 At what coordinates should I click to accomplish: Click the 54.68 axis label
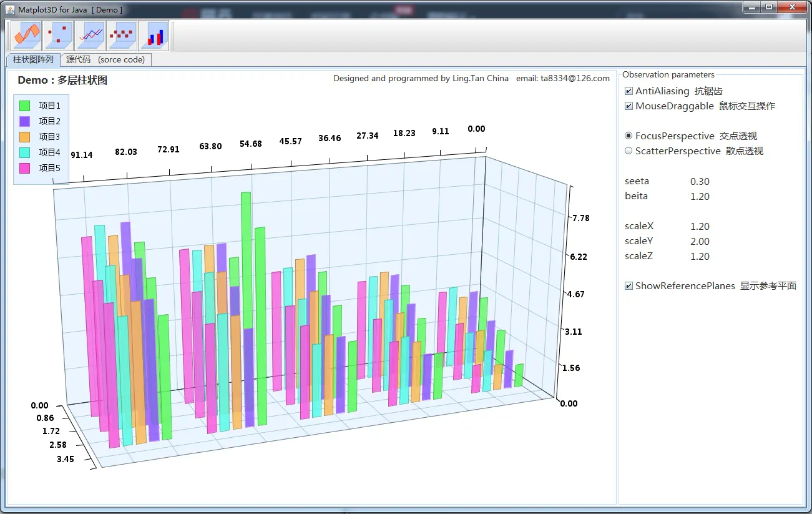click(x=251, y=144)
